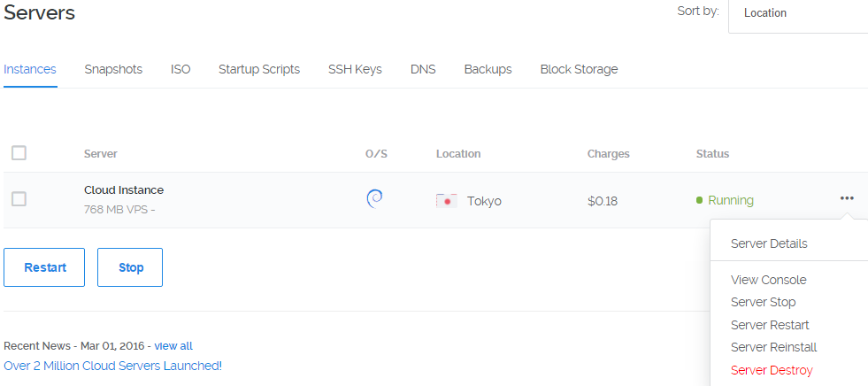Check the Cloud Instance row checkbox

19,199
